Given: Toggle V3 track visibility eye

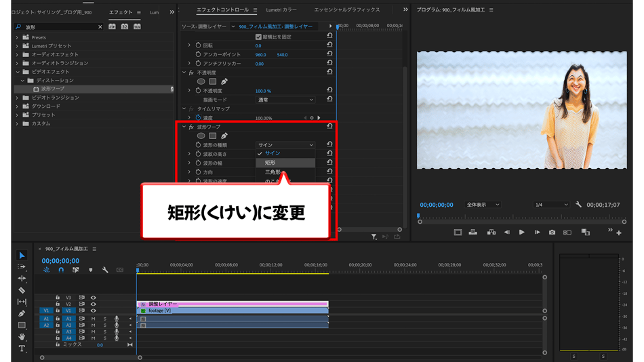Looking at the screenshot, I should tap(94, 298).
